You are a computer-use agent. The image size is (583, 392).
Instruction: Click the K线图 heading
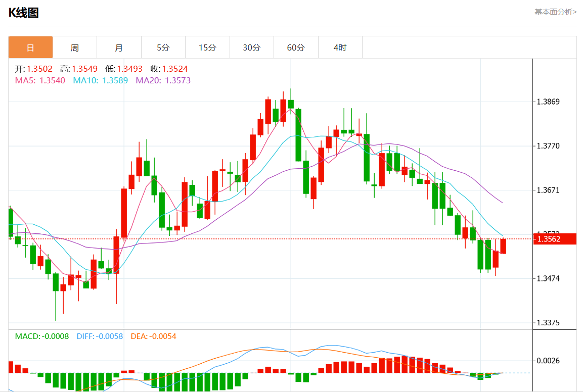[x=23, y=13]
